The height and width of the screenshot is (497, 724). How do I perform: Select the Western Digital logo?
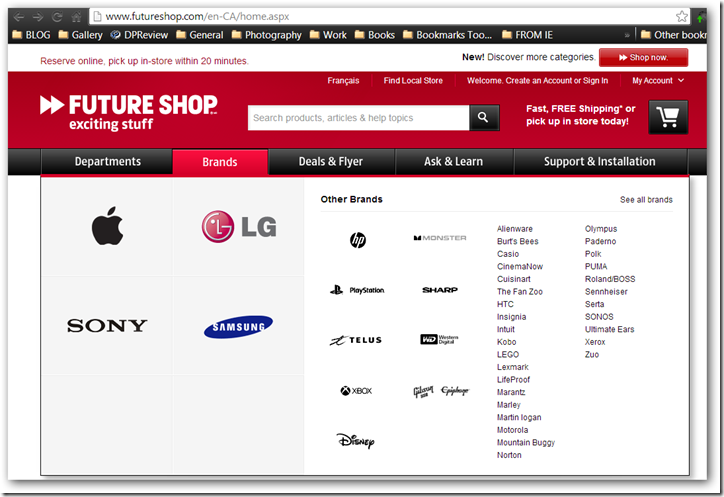tap(439, 339)
